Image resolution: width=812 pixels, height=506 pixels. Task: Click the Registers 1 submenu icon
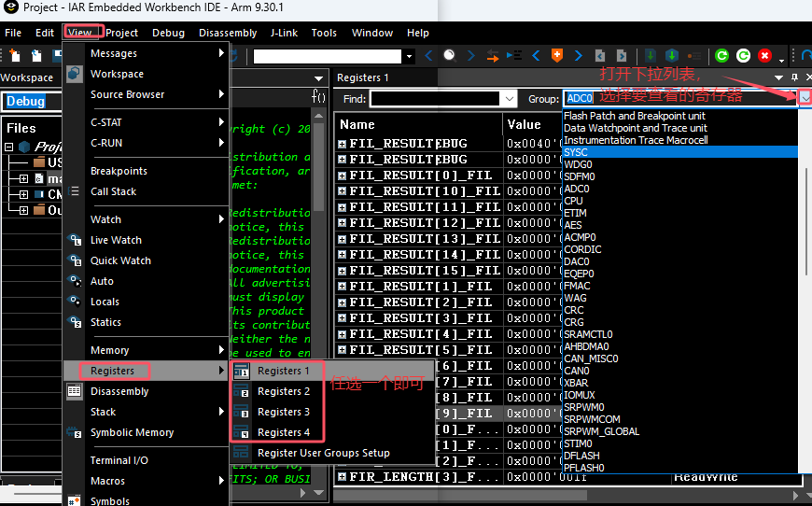tap(242, 371)
